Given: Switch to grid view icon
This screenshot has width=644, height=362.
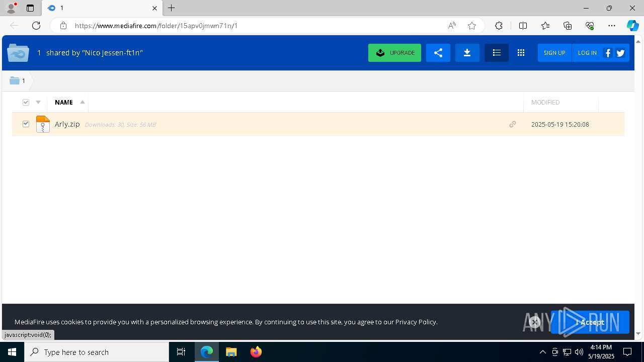Looking at the screenshot, I should 521,53.
